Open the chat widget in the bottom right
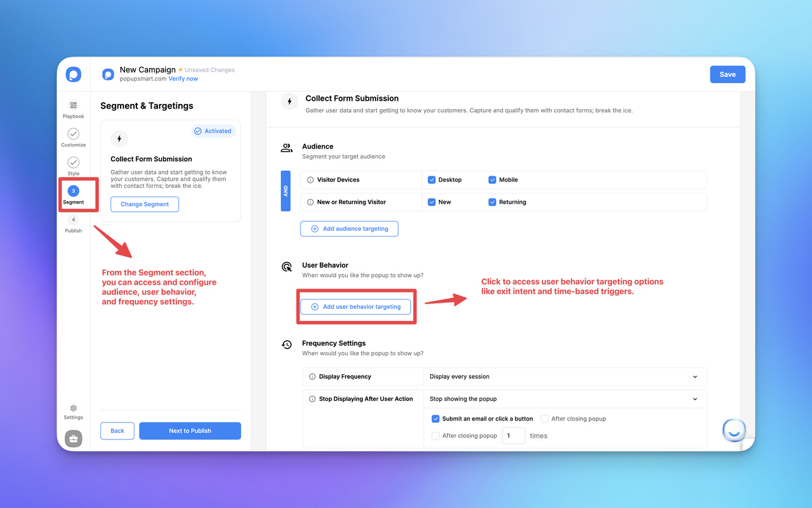This screenshot has height=508, width=812. point(734,430)
